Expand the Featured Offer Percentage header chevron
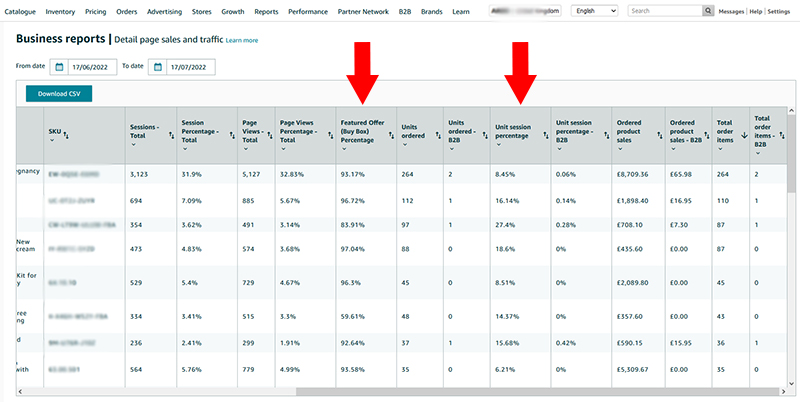800x402 pixels. 344,149
